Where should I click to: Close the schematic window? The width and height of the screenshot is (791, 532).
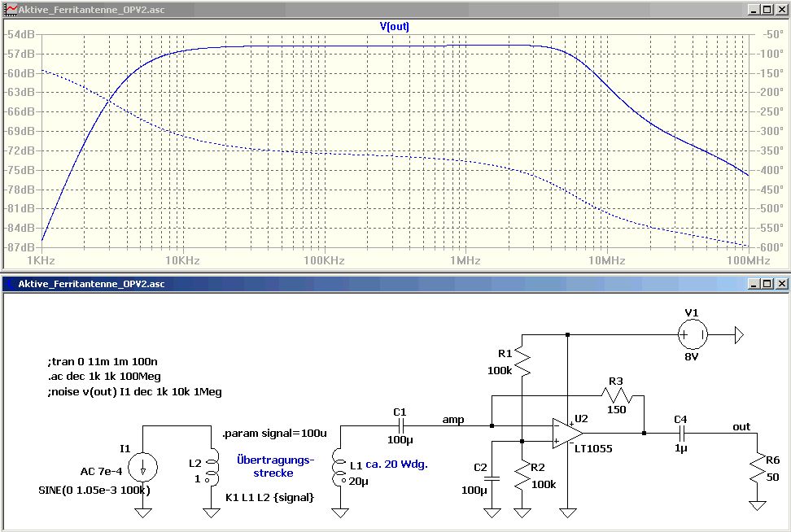[781, 283]
